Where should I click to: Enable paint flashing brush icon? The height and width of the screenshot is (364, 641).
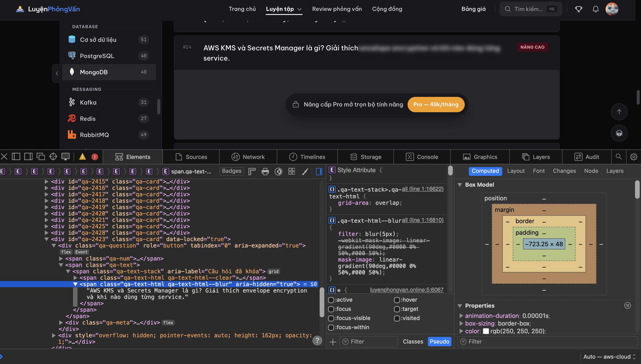coord(305,172)
